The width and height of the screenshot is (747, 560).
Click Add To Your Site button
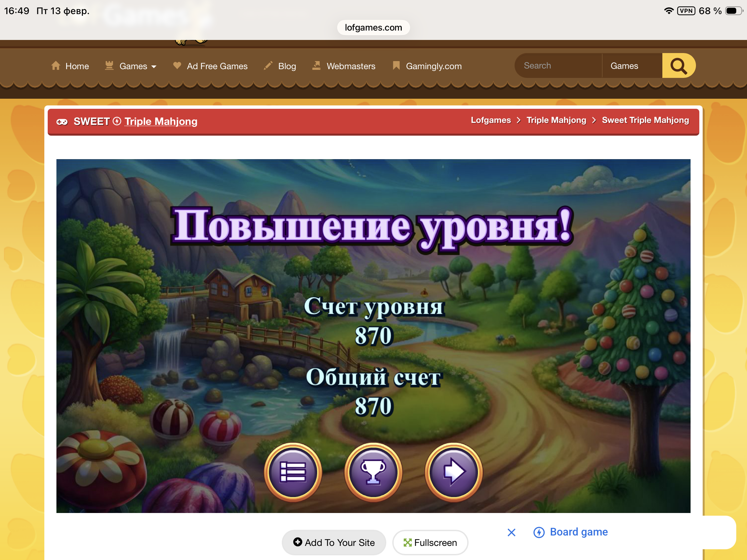(334, 543)
